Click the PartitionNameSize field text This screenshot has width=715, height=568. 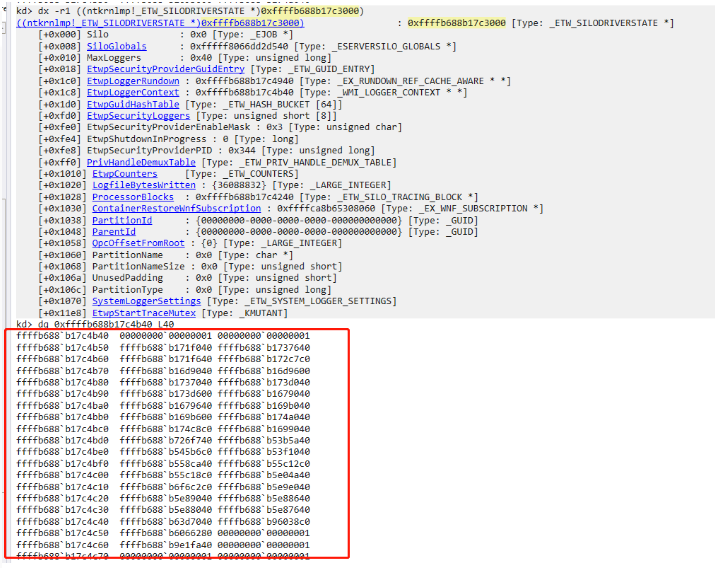click(138, 266)
